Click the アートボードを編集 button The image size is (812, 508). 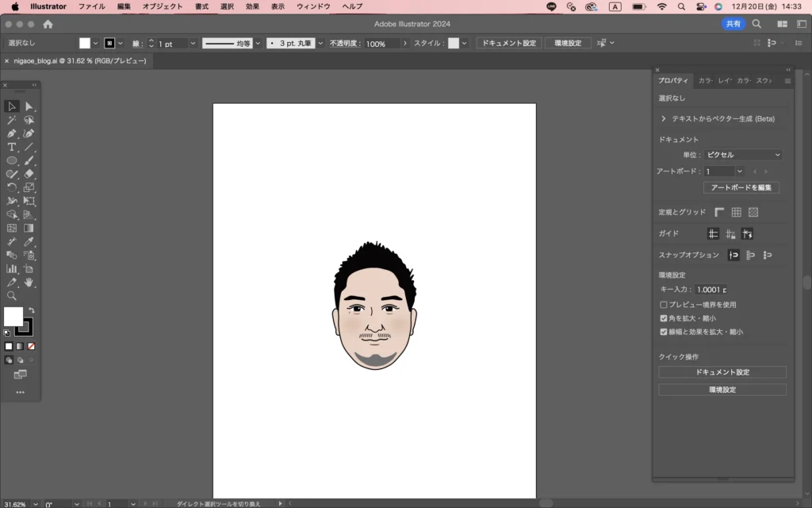(x=741, y=187)
